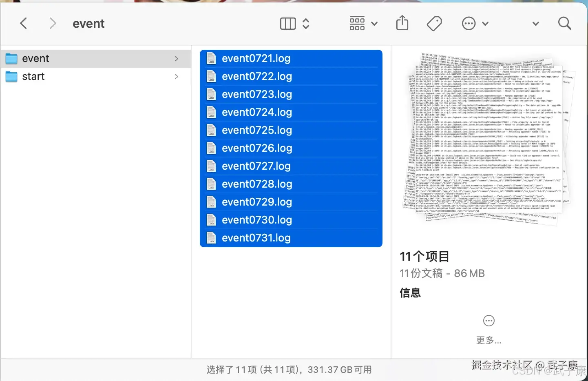The image size is (588, 381).
Task: Click the log file icon beside event0721.log
Action: coord(211,58)
